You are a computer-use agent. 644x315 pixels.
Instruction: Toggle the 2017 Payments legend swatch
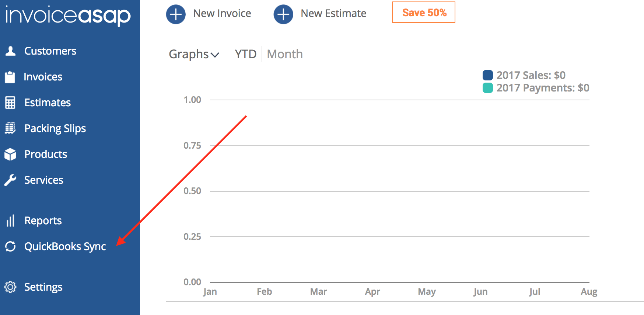coord(488,88)
